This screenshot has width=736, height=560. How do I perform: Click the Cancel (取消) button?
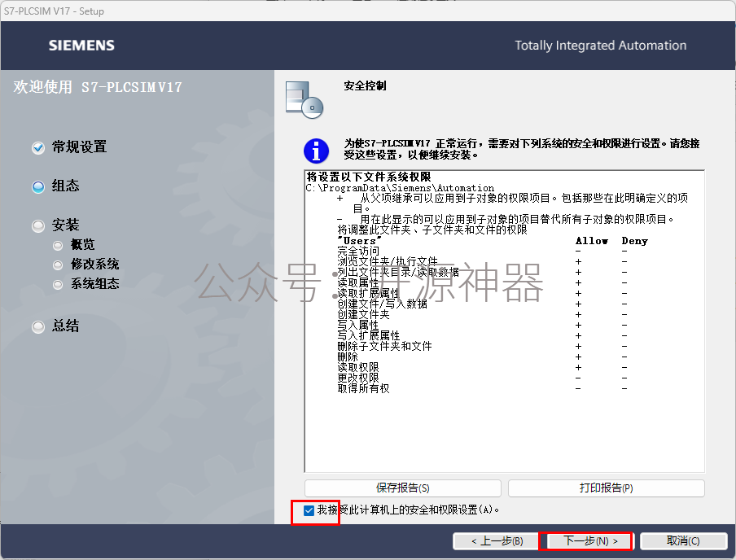(683, 540)
